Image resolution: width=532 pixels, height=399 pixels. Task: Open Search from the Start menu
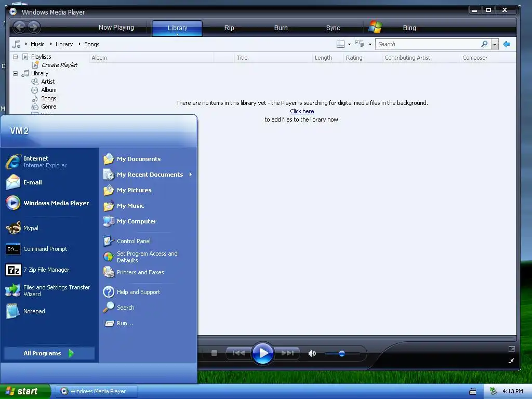pyautogui.click(x=148, y=308)
